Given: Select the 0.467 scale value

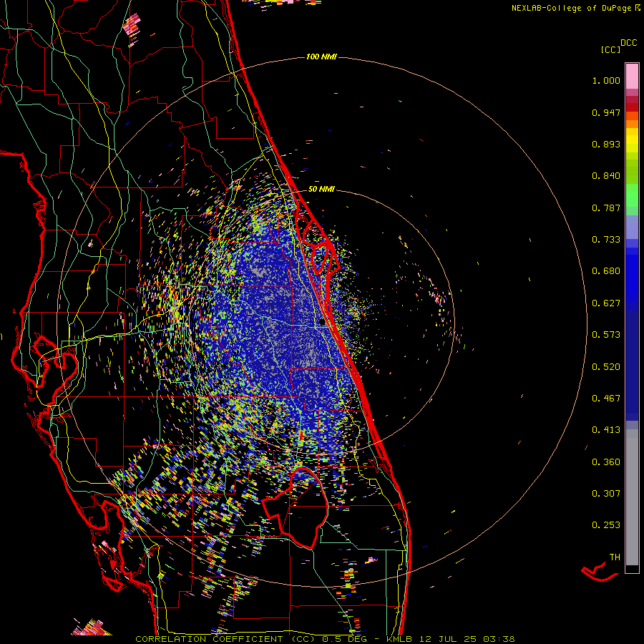Looking at the screenshot, I should pos(606,399).
